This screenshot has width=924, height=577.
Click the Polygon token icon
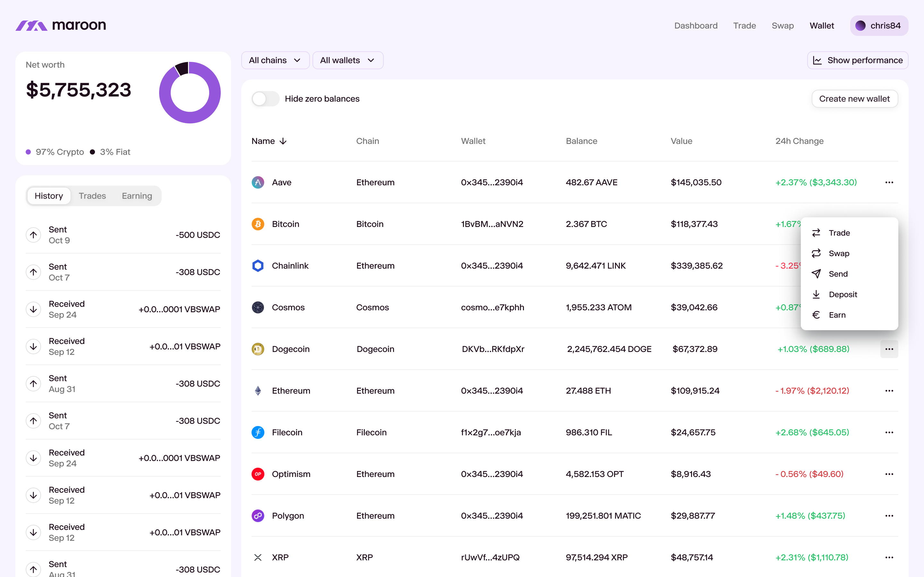tap(258, 515)
